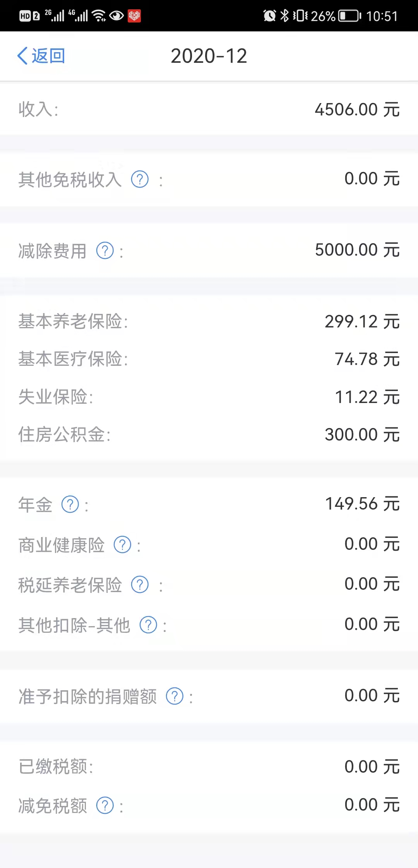
Task: Tap the 基本医疗保险 row label
Action: 73,359
